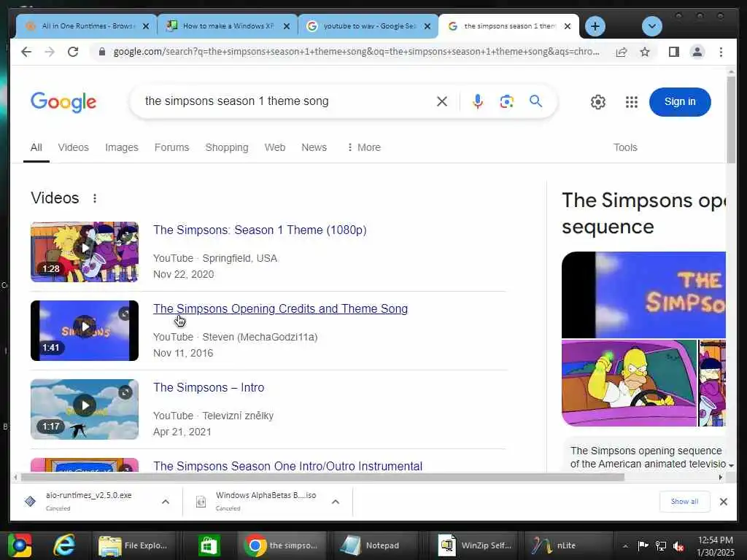Play the 1:28 Season 1 Theme thumbnail

coord(85,252)
